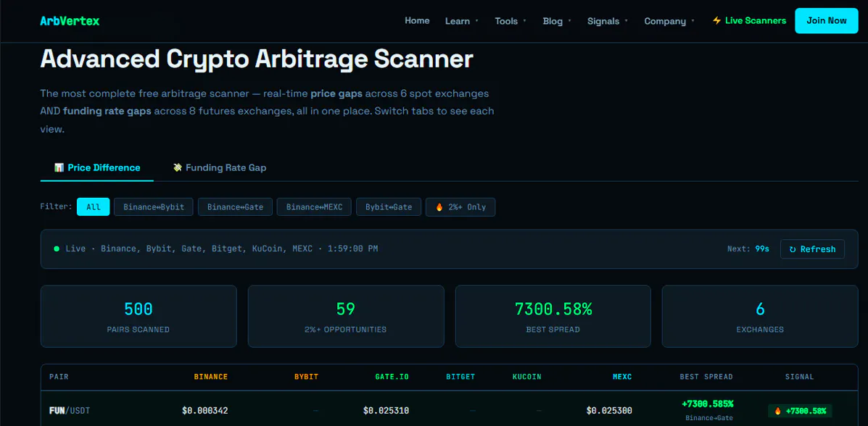Image resolution: width=868 pixels, height=426 pixels.
Task: Click the chart icon on Price Difference tab
Action: pos(59,167)
